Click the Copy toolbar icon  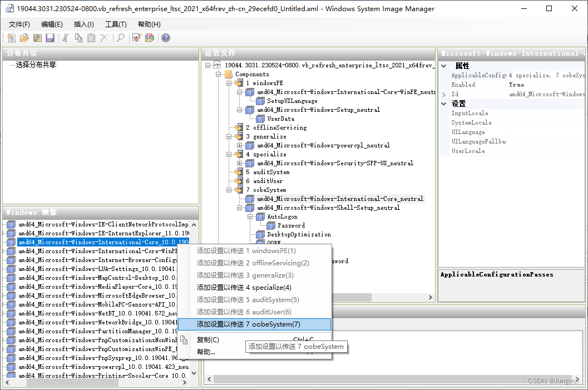[x=78, y=38]
